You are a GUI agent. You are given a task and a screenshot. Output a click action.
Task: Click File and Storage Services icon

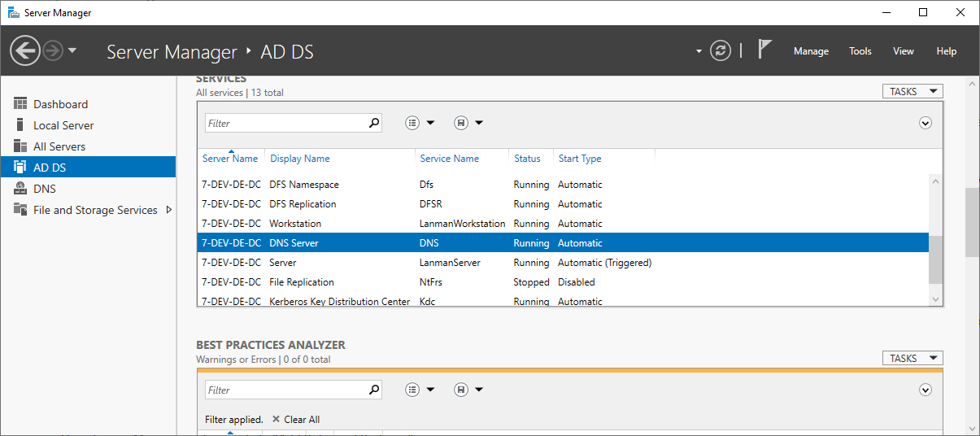pyautogui.click(x=20, y=210)
